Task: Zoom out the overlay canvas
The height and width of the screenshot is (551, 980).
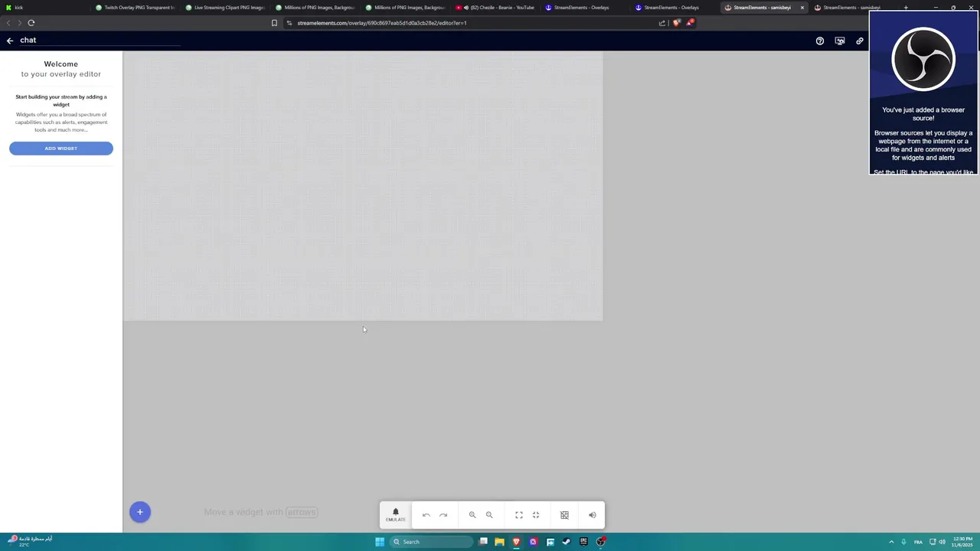Action: pos(489,515)
